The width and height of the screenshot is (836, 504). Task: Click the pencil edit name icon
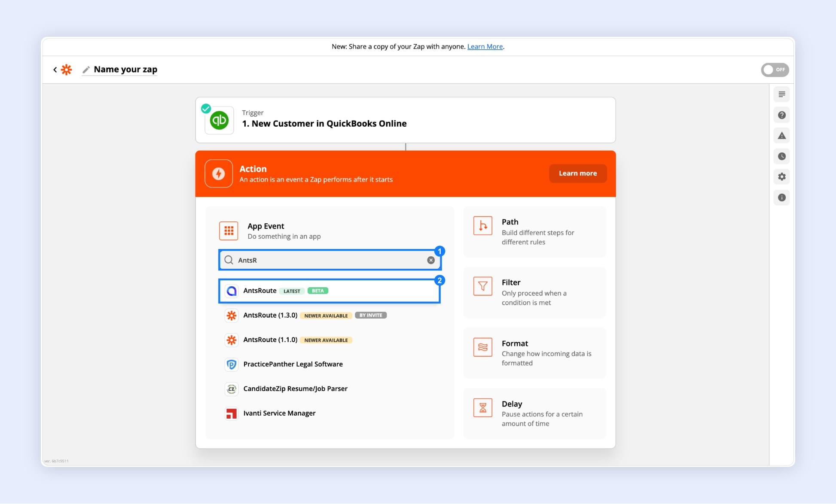coord(86,70)
